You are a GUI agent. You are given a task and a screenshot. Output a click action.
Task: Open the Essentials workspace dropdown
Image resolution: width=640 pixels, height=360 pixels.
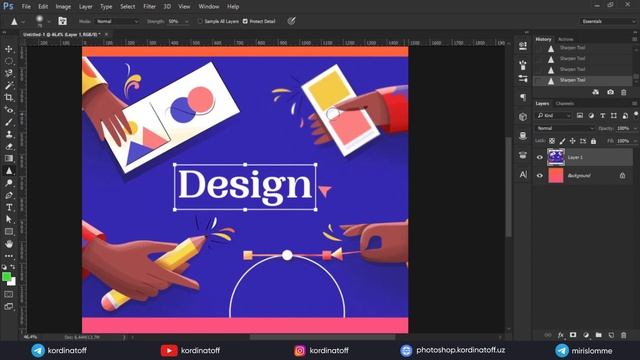click(x=607, y=21)
